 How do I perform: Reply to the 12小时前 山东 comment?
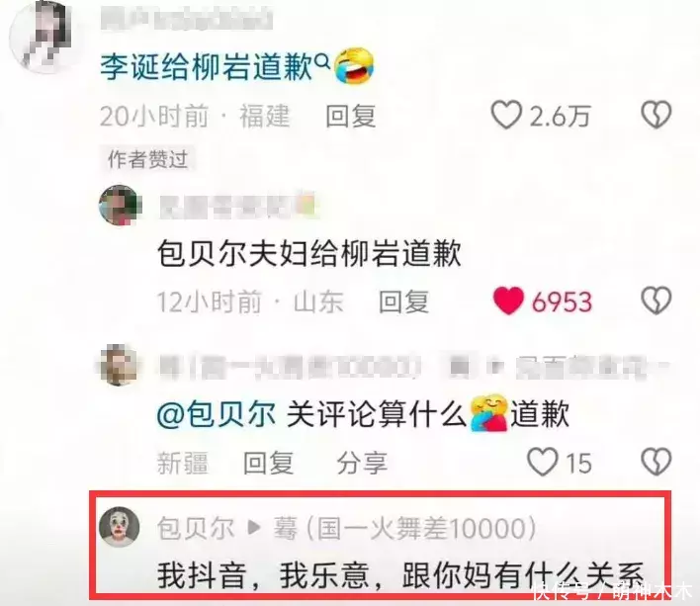click(x=404, y=302)
